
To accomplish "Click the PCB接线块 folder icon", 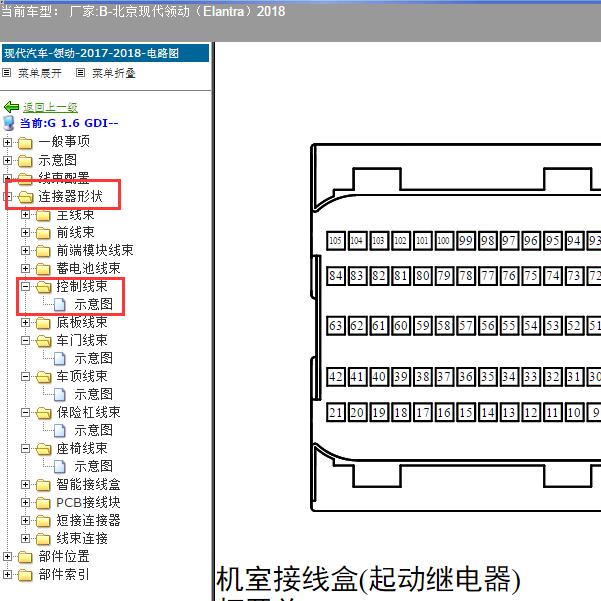I will [x=43, y=503].
